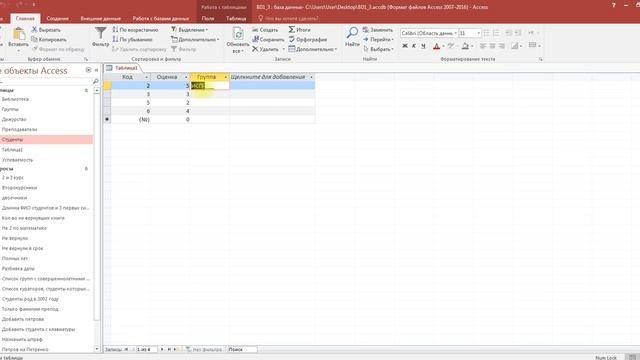Align text left in ribbon
The height and width of the screenshot is (360, 640).
click(x=483, y=46)
